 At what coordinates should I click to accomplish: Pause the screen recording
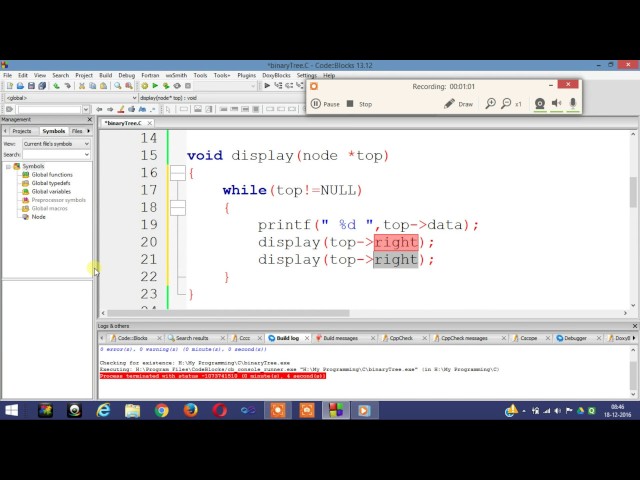coord(325,104)
